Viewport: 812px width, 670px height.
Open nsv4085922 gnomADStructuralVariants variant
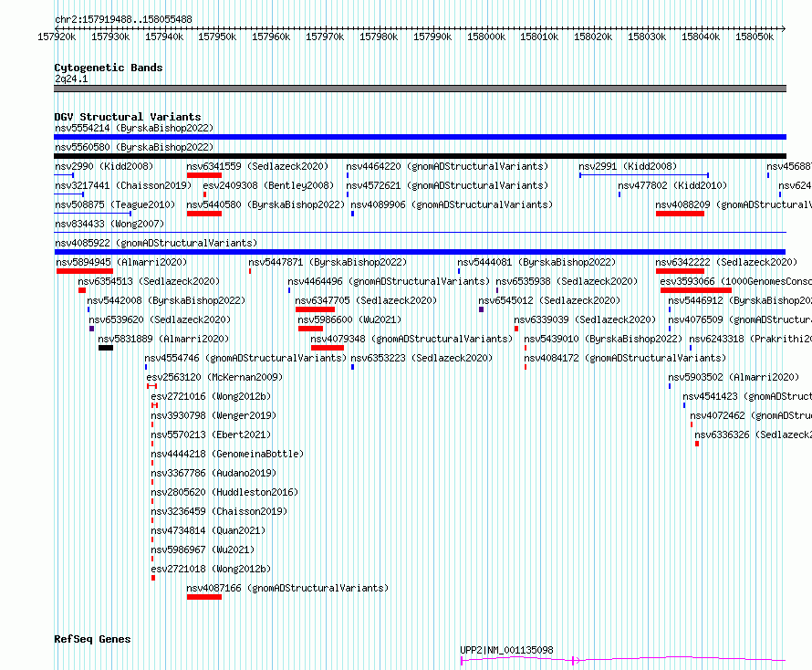[156, 243]
